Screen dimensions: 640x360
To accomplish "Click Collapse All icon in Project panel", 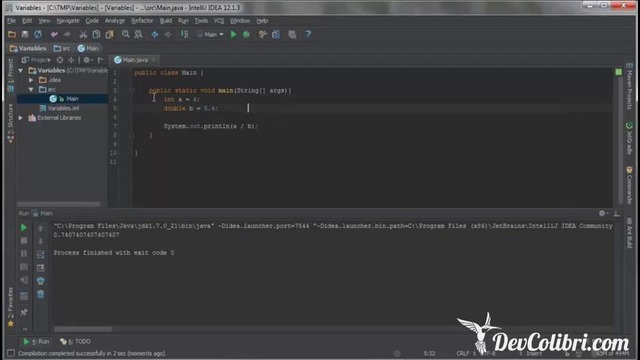I will (71, 60).
